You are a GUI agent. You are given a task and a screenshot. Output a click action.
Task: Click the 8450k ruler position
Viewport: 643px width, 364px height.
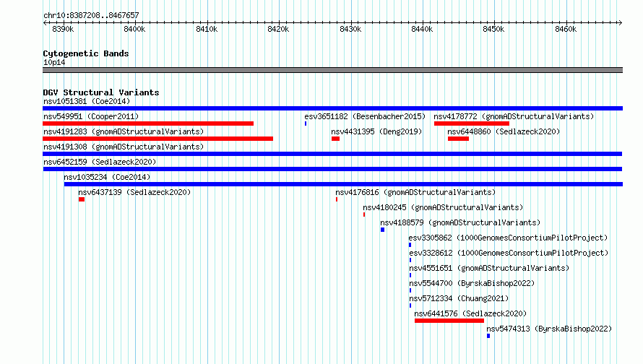[493, 29]
